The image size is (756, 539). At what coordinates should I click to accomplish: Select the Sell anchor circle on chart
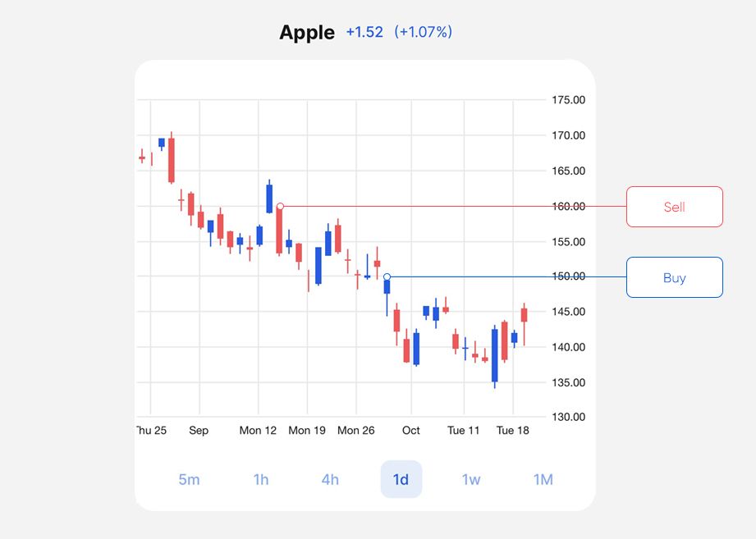pos(280,206)
